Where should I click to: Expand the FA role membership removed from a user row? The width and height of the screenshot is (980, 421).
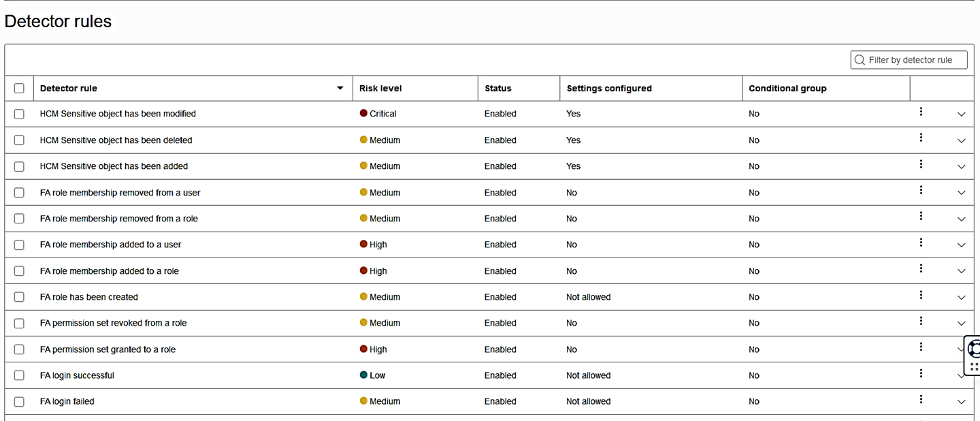[961, 193]
